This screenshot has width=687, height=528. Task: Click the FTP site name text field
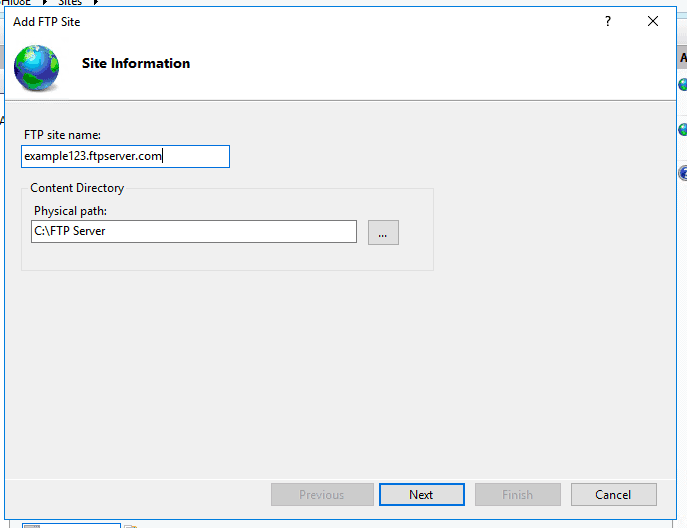tap(125, 156)
